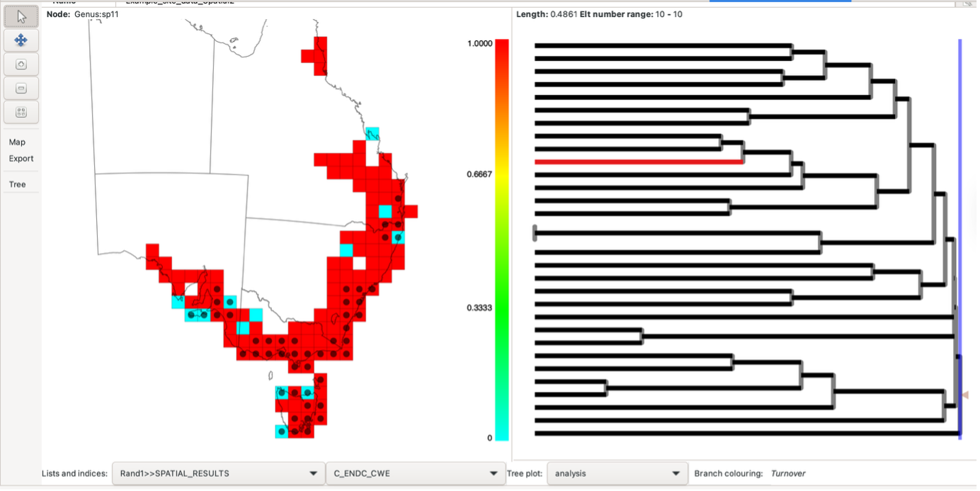Expand the Rand1>>SPATIAL_RESULTS list dropdown

point(217,473)
